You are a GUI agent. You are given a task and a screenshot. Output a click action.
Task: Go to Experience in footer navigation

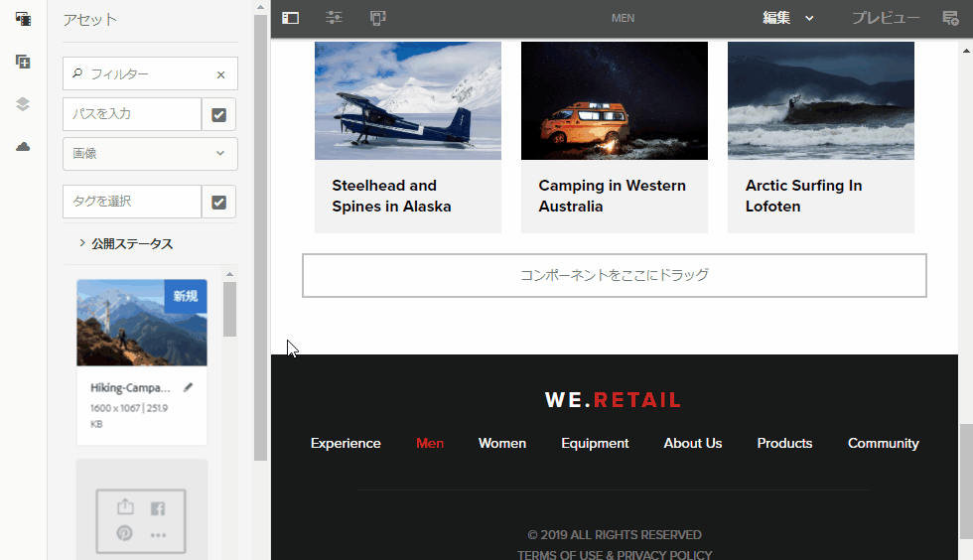(346, 443)
